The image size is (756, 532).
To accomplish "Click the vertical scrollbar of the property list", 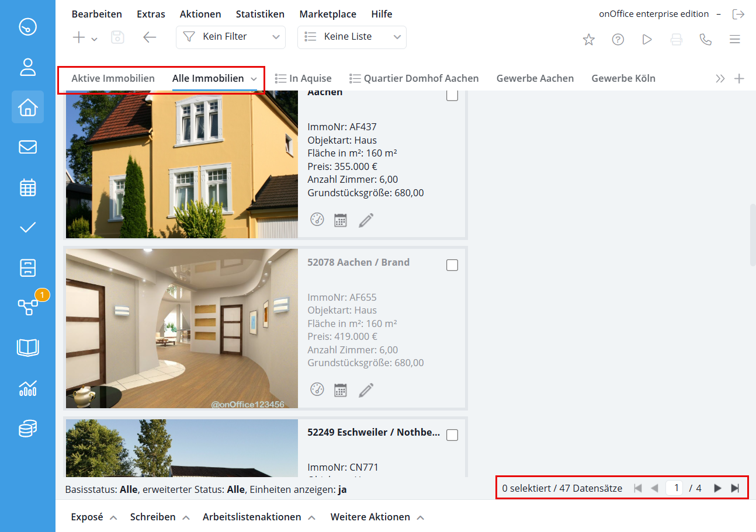I will [752, 235].
